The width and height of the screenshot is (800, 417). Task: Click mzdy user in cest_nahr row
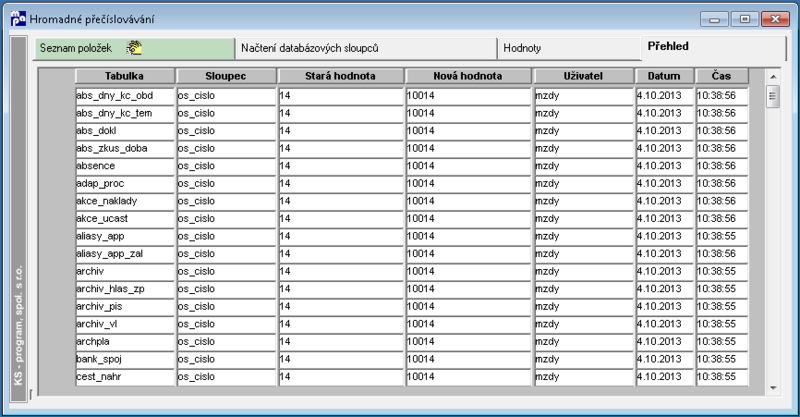(x=584, y=377)
